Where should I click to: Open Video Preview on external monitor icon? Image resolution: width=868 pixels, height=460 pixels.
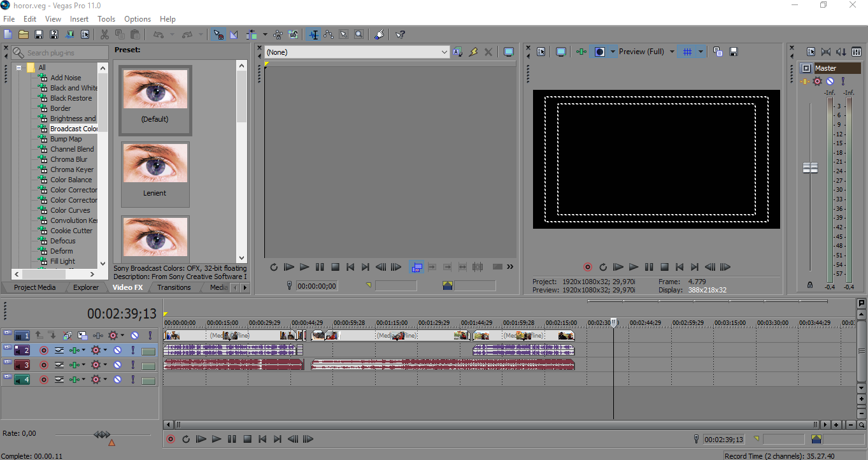(560, 52)
